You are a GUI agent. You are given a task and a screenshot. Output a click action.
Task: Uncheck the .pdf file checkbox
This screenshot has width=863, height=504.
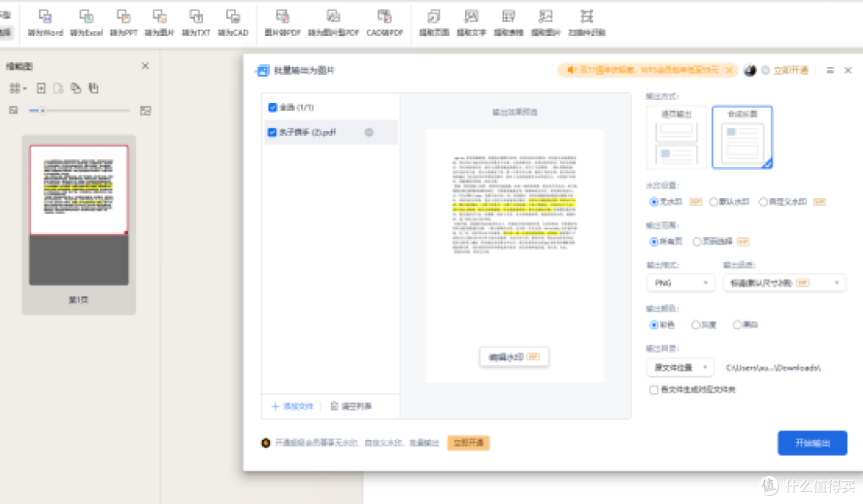272,132
